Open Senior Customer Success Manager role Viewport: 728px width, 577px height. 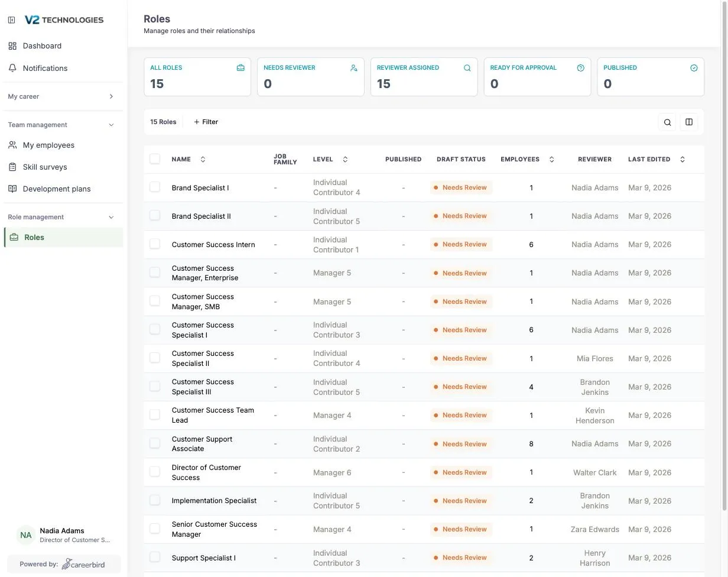click(214, 529)
